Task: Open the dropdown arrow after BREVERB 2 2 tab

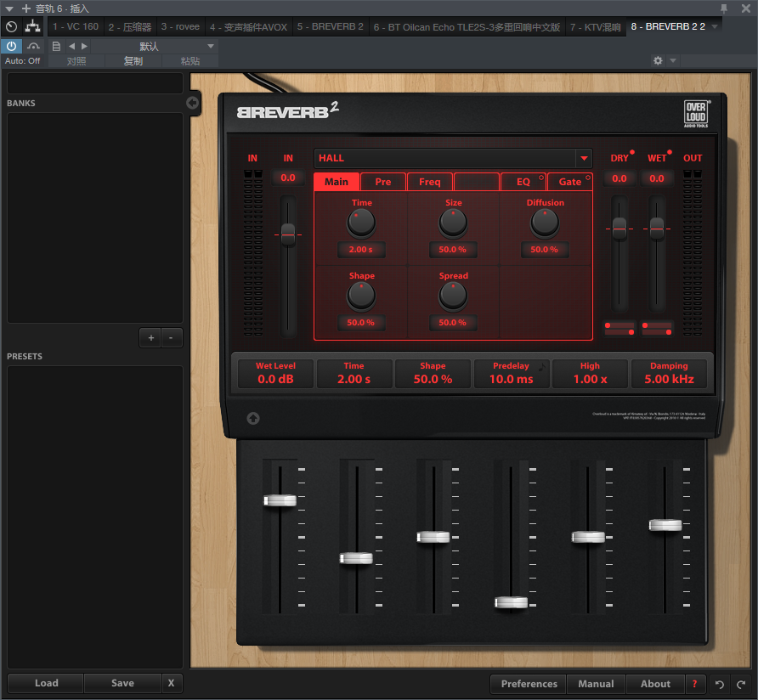Action: 715,26
